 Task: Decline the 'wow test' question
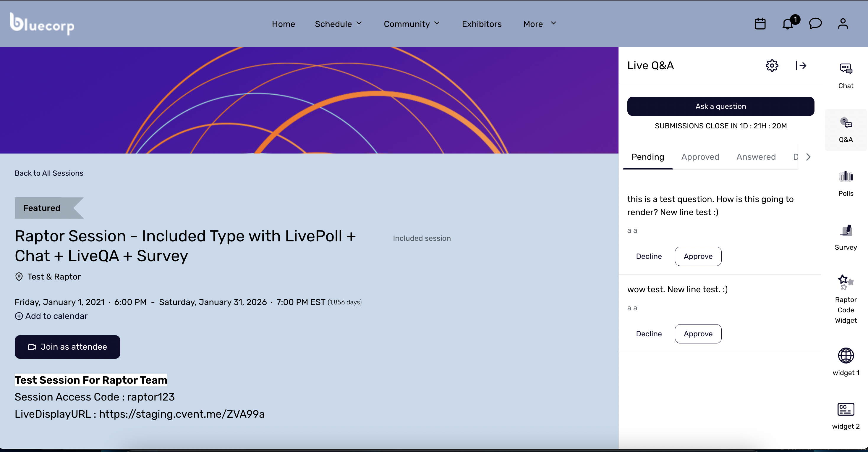pyautogui.click(x=649, y=334)
